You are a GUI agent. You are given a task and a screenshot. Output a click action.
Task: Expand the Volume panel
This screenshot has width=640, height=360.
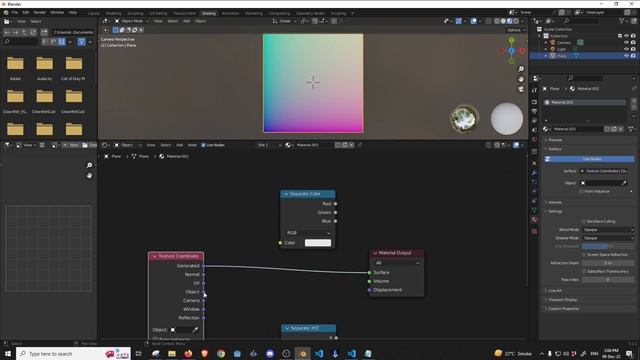pos(554,202)
